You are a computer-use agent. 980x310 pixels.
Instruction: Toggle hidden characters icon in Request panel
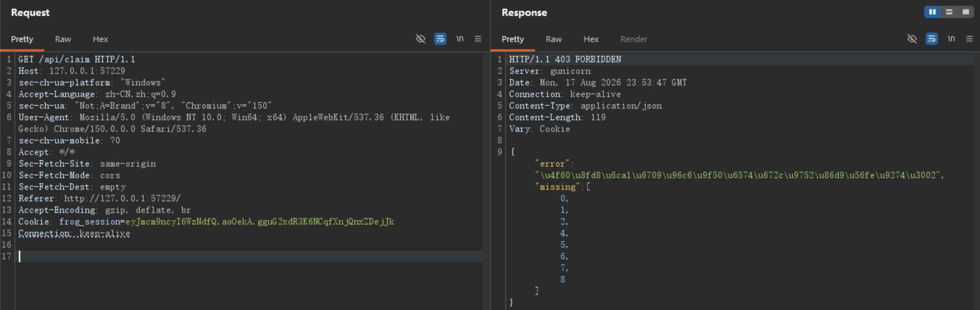click(420, 39)
